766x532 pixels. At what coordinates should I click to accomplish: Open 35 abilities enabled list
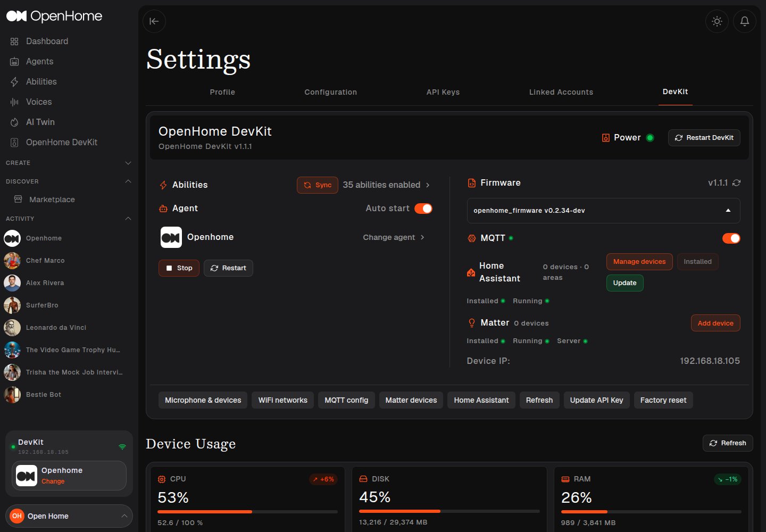tap(386, 185)
